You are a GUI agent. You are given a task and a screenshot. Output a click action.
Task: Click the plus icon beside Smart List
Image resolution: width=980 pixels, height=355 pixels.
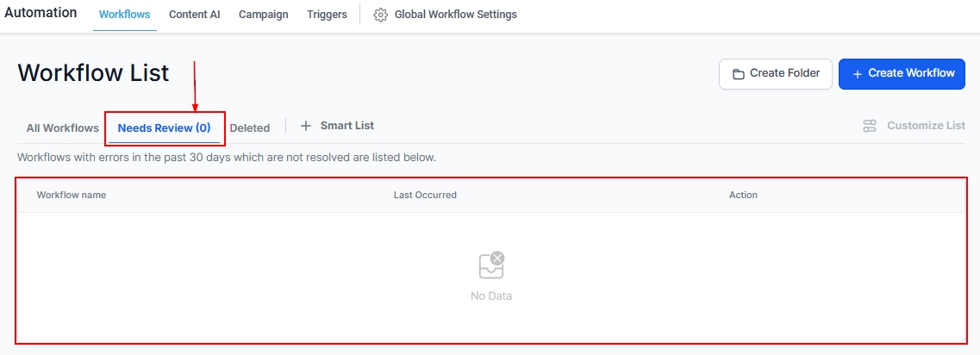pyautogui.click(x=305, y=126)
